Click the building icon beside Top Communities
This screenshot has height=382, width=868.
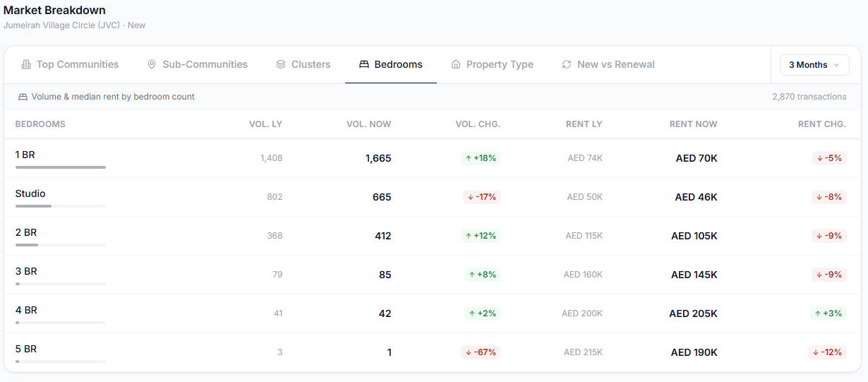pyautogui.click(x=26, y=64)
